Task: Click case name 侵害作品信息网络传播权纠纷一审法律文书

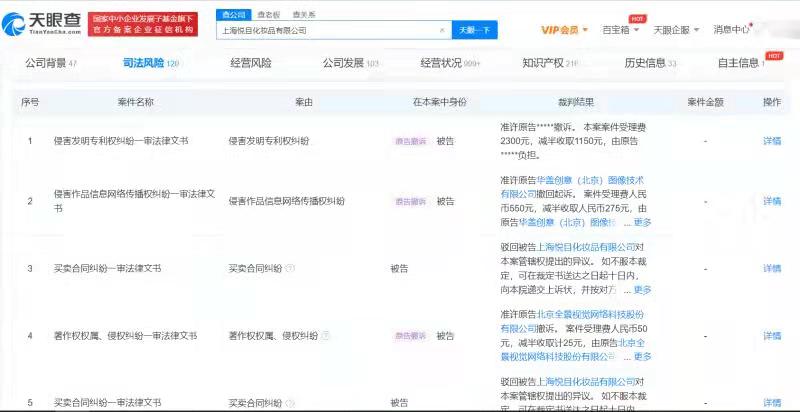Action: click(135, 201)
